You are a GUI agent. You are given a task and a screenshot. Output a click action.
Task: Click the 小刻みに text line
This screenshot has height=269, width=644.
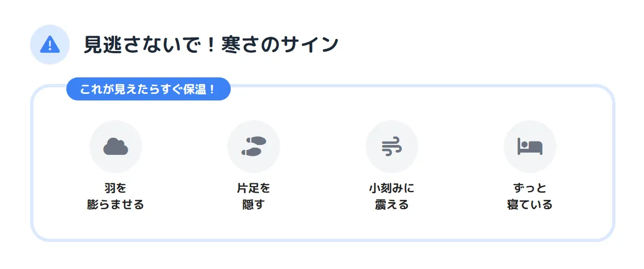[392, 188]
